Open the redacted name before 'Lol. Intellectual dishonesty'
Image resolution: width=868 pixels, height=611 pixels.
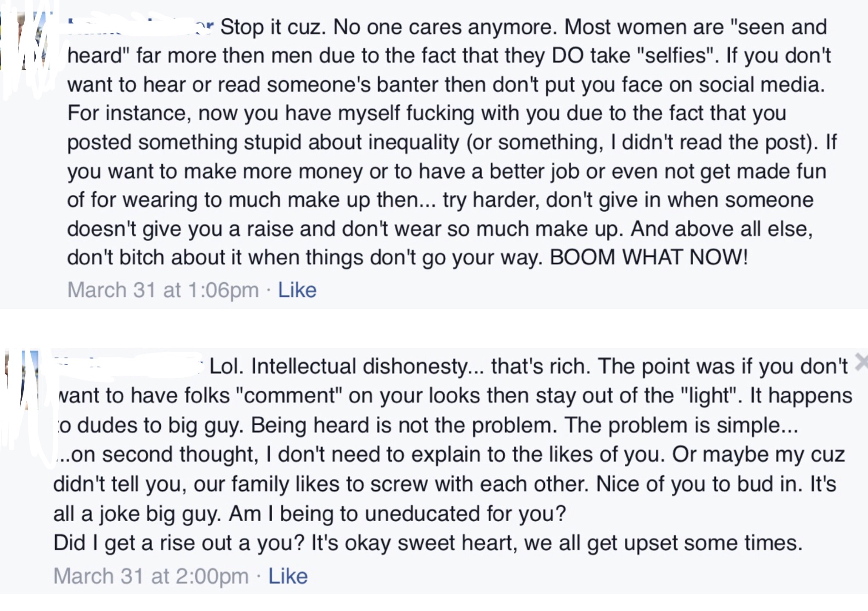(128, 367)
